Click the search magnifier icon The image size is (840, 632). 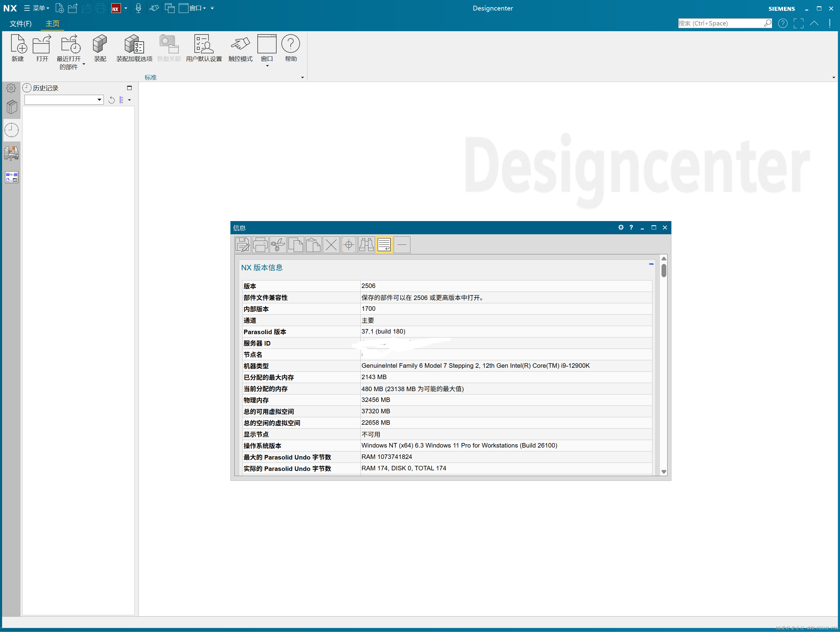[x=767, y=23]
